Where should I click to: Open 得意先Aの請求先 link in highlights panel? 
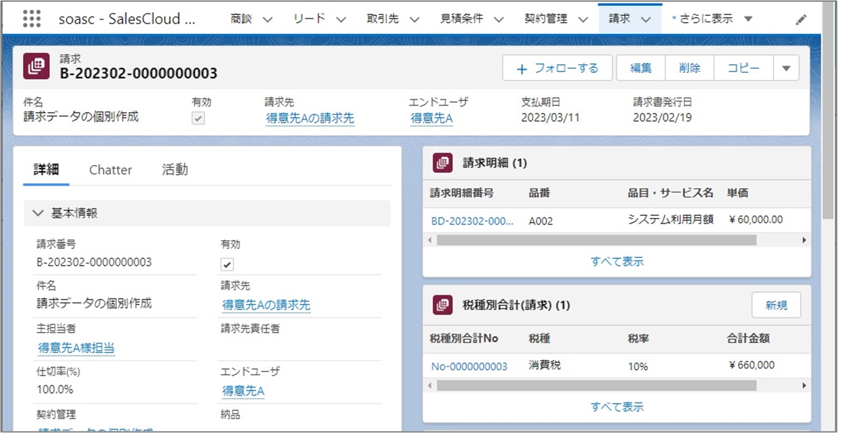point(310,118)
